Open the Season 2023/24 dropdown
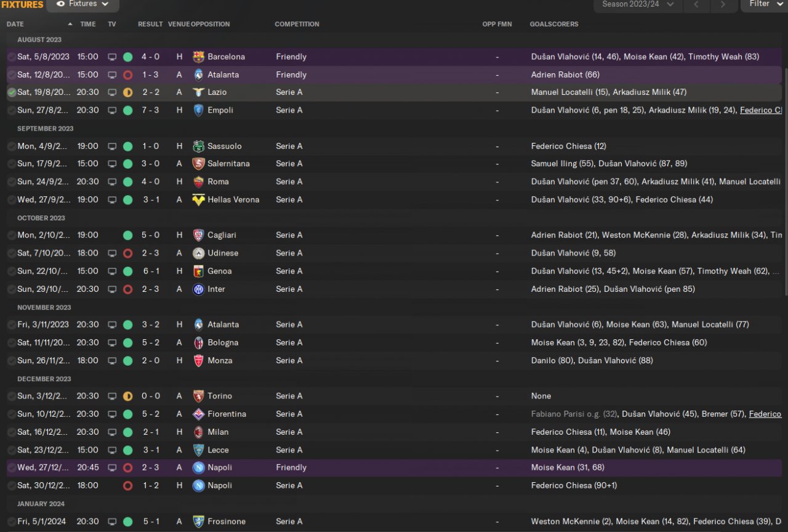The image size is (788, 532). (x=638, y=4)
